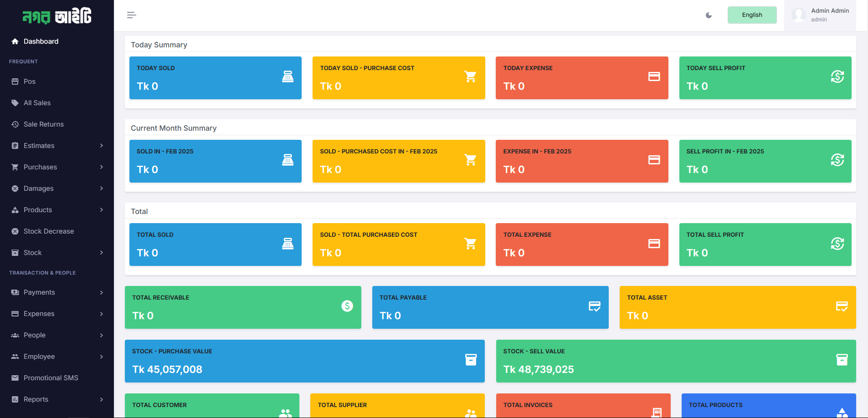This screenshot has height=418, width=868.
Task: Open the Sale Returns link
Action: 43,124
